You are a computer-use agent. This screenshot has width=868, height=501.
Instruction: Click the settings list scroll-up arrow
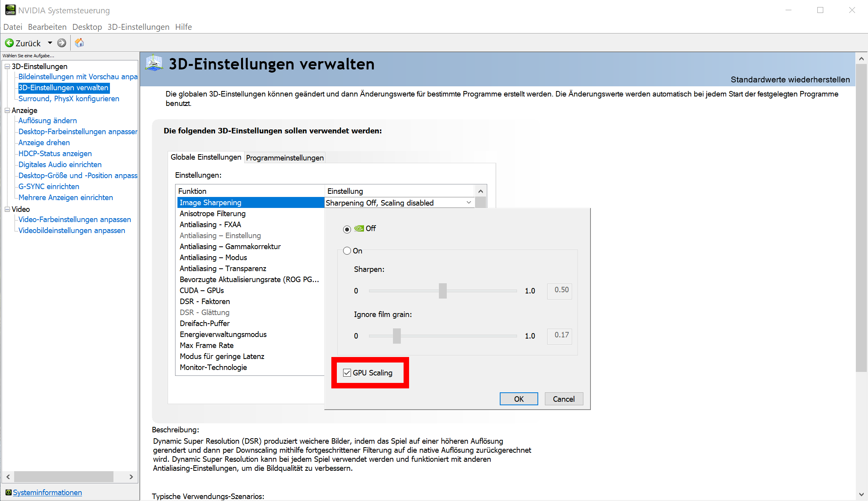[481, 191]
